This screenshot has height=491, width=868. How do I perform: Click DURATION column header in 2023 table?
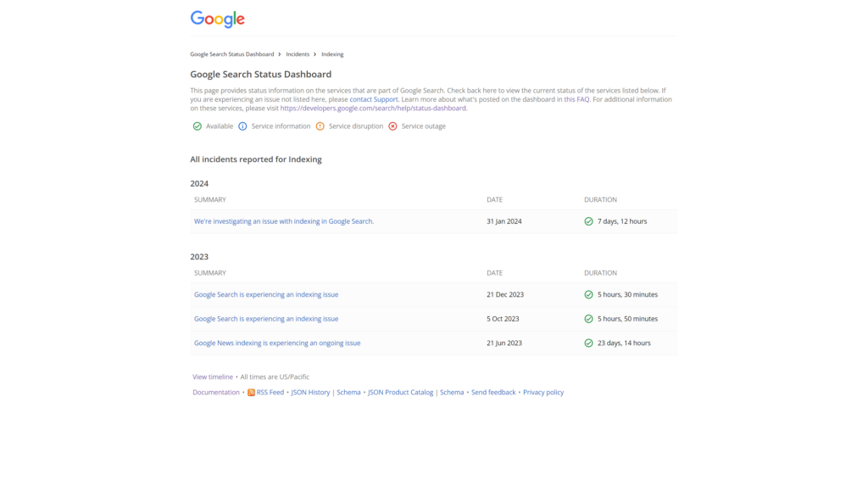pyautogui.click(x=601, y=273)
